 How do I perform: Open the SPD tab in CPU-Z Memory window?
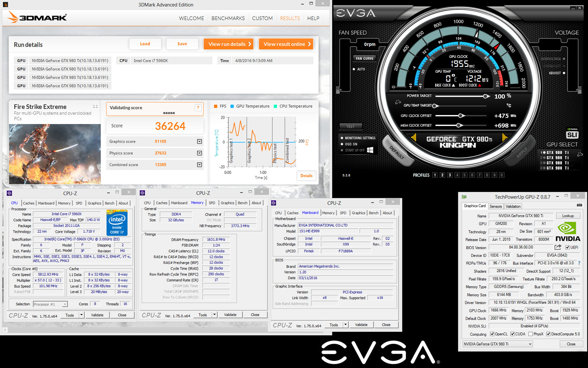[x=212, y=203]
